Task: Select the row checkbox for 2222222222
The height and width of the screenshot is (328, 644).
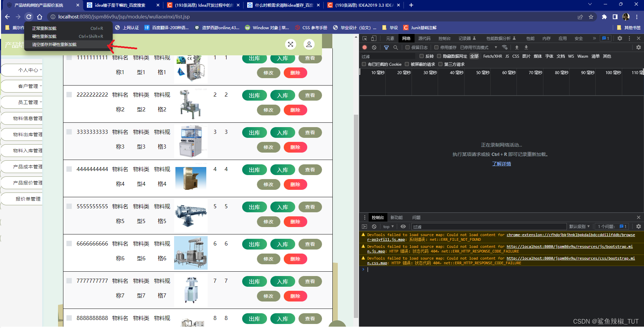Action: [69, 95]
